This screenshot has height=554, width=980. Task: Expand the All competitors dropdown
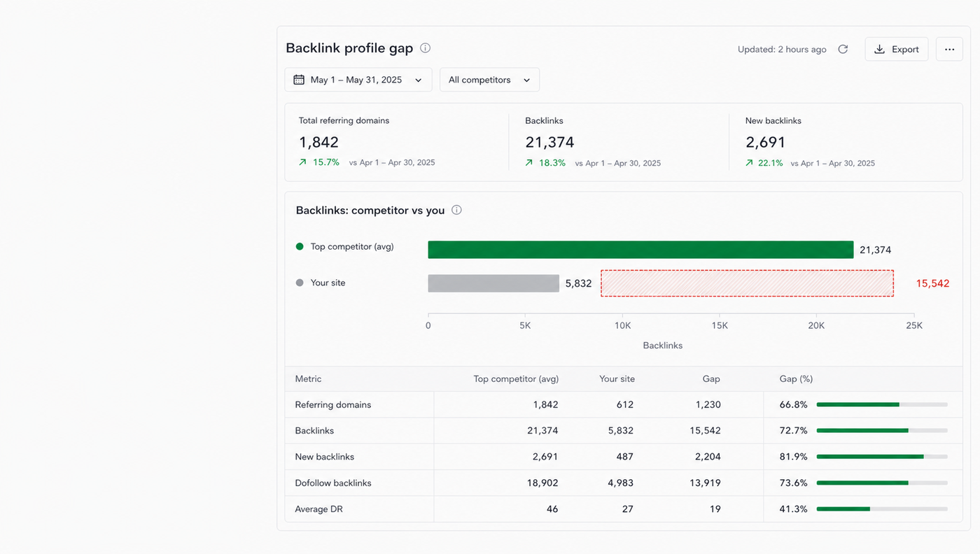tap(489, 80)
